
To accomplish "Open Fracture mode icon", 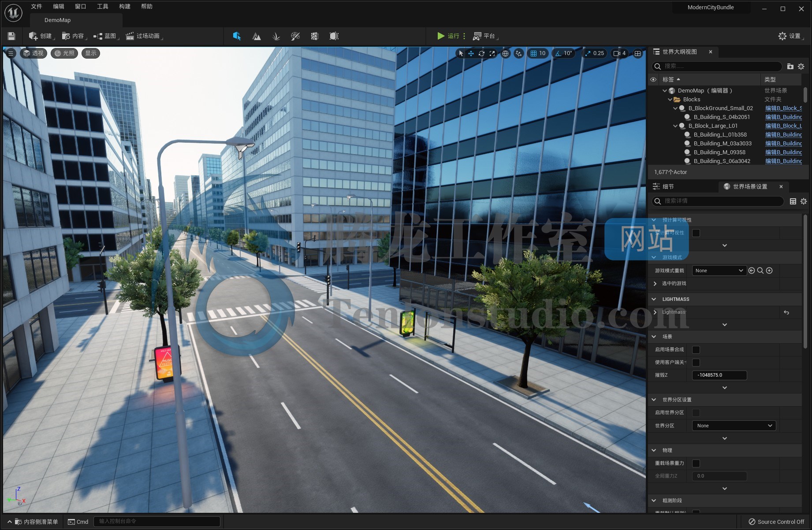I will (x=315, y=36).
